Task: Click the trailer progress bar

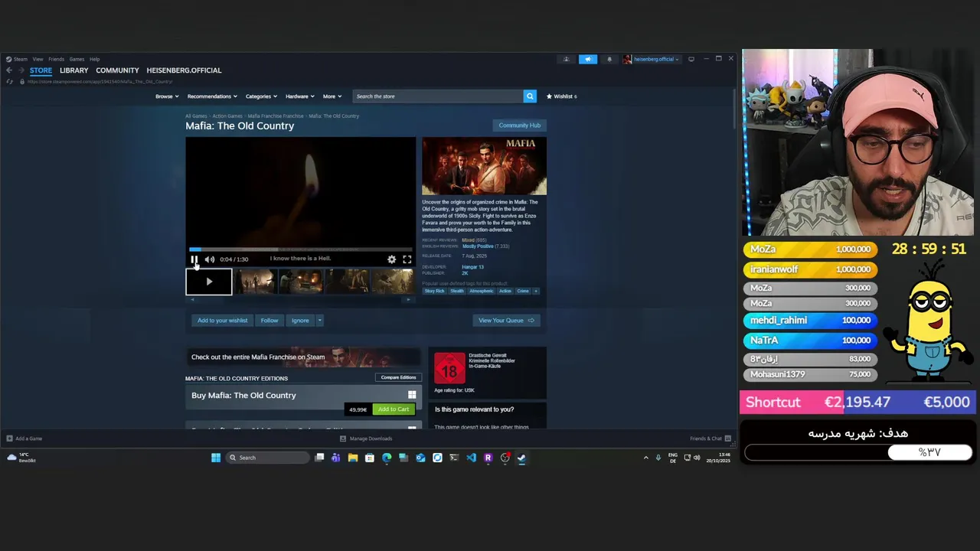Action: click(300, 249)
